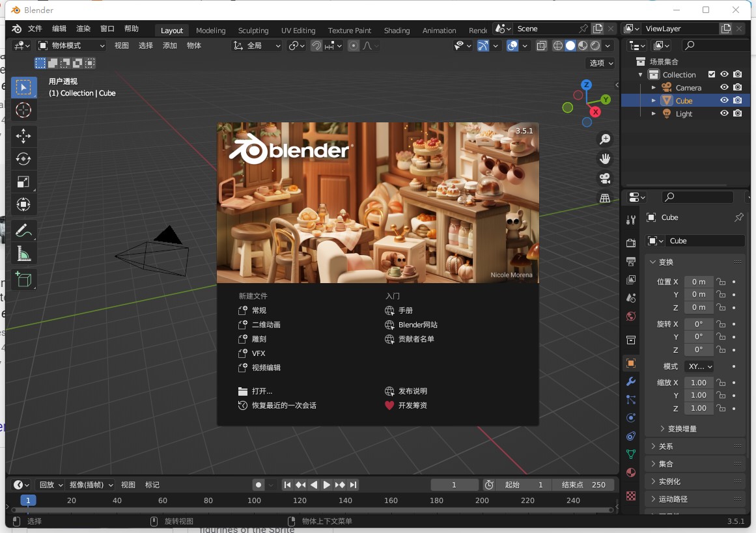This screenshot has width=756, height=533.
Task: Select the Transform tool
Action: (23, 204)
